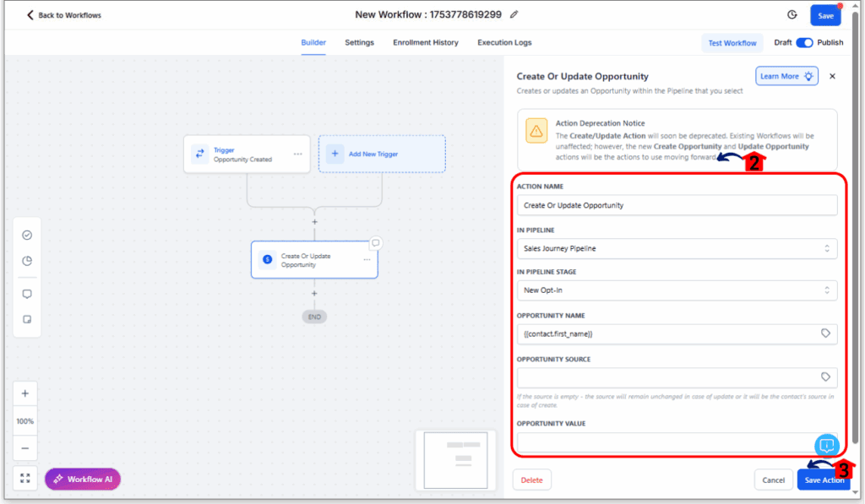The width and height of the screenshot is (865, 504).
Task: Open the Trigger node three-dot menu
Action: pos(297,154)
